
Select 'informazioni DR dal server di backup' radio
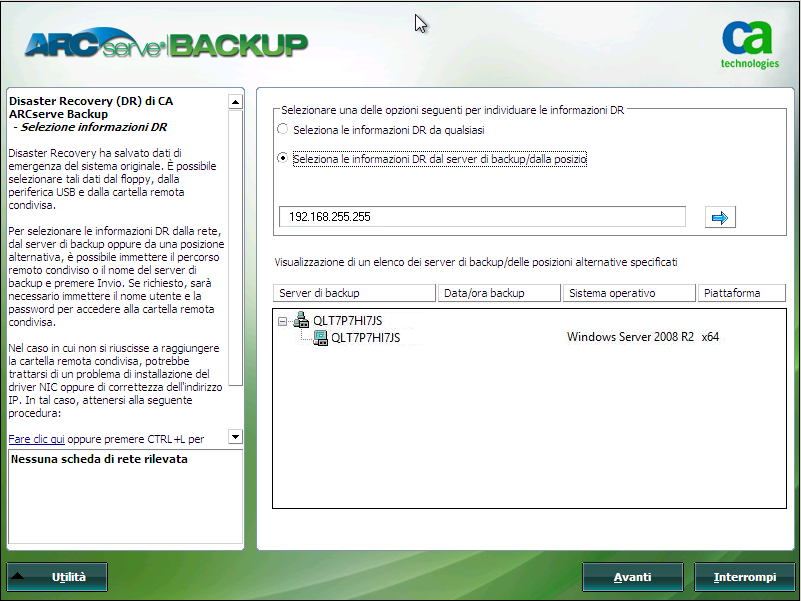pyautogui.click(x=282, y=158)
